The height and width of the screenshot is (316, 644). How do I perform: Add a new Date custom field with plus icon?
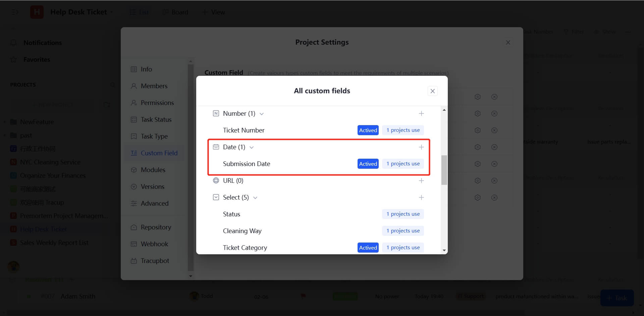[421, 147]
